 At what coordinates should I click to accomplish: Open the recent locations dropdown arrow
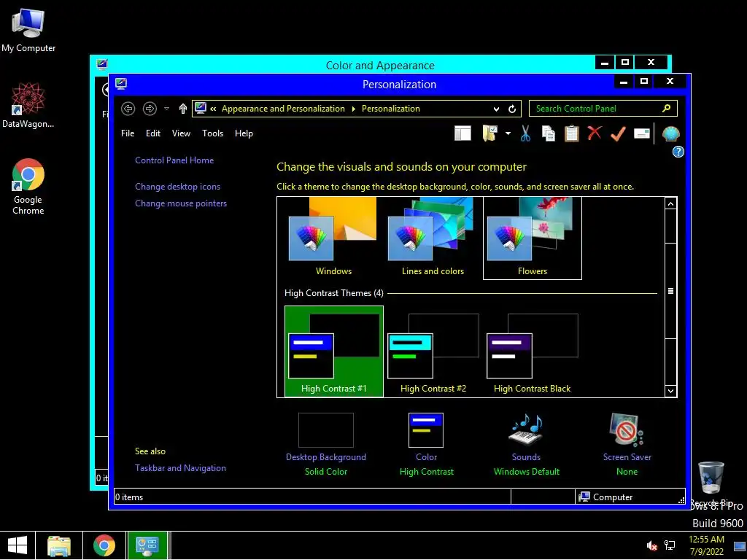[167, 109]
